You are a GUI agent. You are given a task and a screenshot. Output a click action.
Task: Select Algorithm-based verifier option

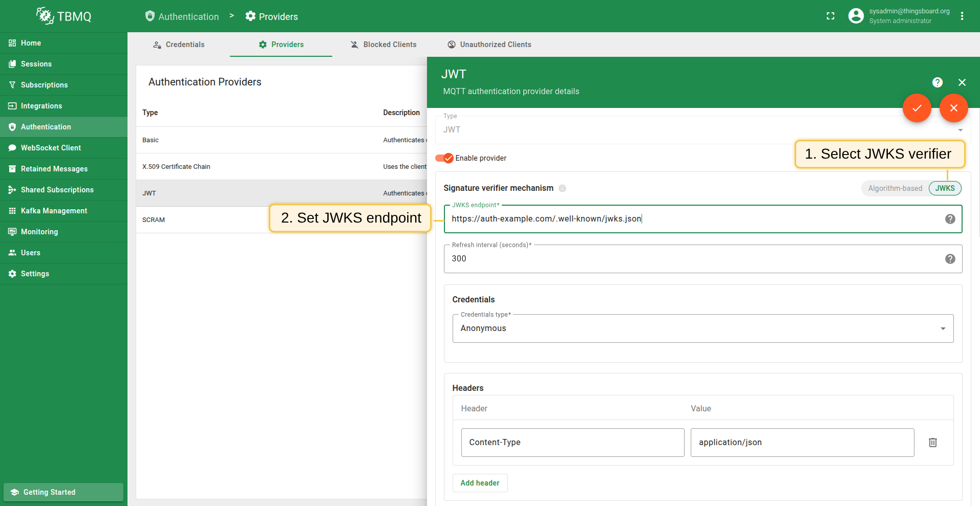click(894, 188)
